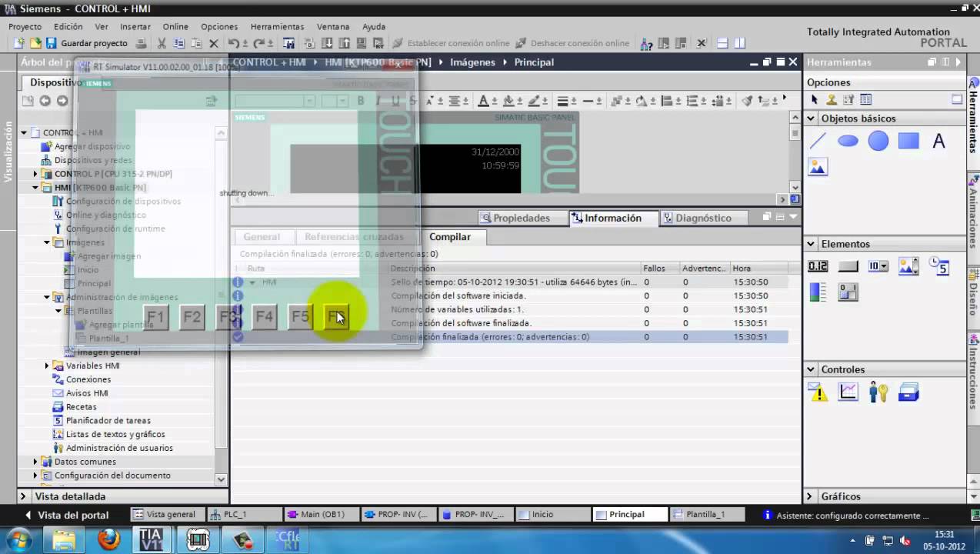The height and width of the screenshot is (554, 980).
Task: Select Recetas in project tree
Action: 82,407
